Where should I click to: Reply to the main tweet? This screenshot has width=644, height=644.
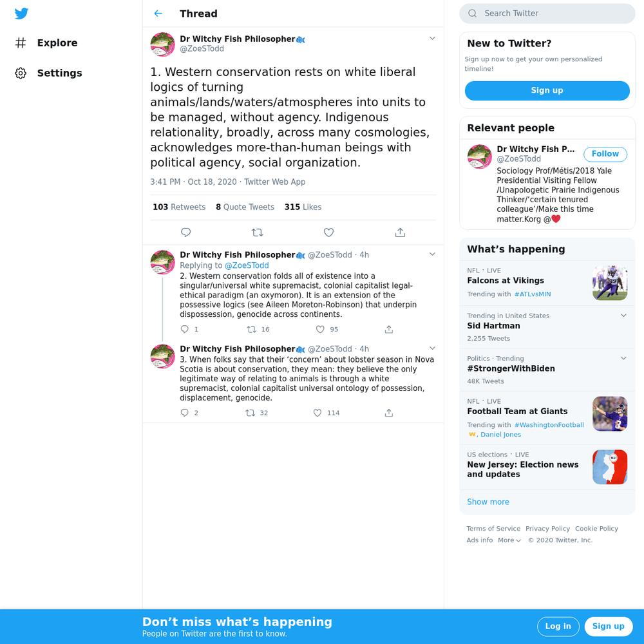[x=185, y=232]
